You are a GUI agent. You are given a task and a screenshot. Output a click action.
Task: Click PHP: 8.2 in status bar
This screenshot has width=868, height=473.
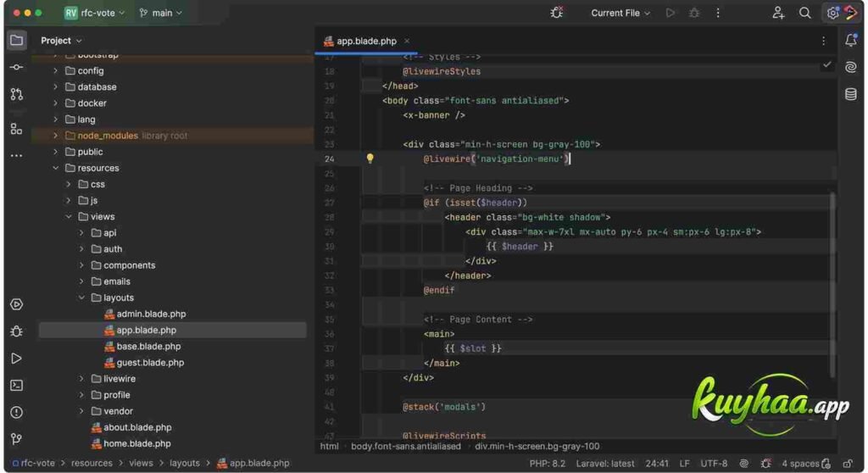point(547,464)
